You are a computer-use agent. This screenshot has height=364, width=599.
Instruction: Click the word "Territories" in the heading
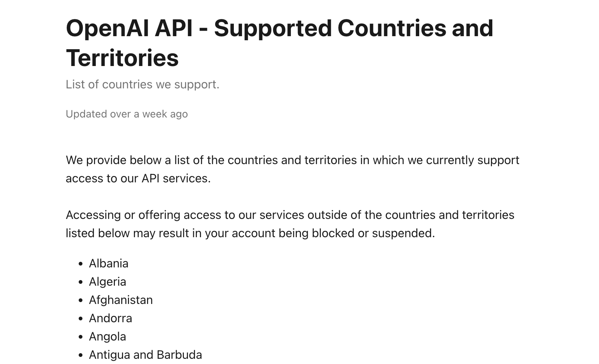coord(122,58)
